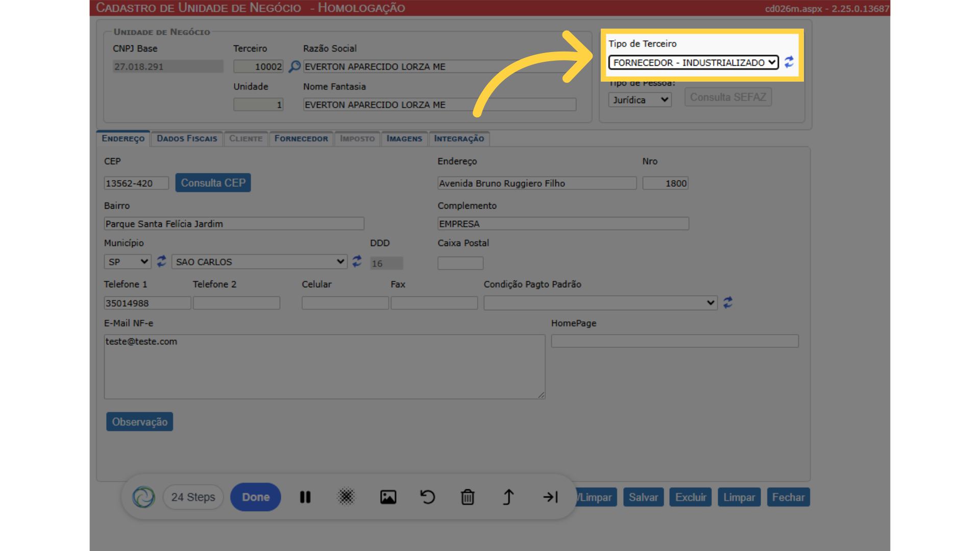The height and width of the screenshot is (551, 980).
Task: Switch to the Endereço tab
Action: [123, 139]
